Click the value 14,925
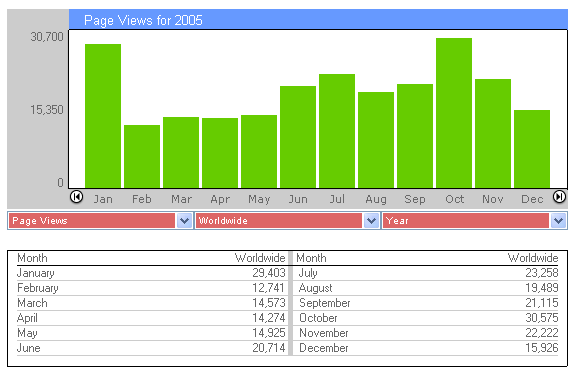This screenshot has height=375, width=576. pos(269,333)
